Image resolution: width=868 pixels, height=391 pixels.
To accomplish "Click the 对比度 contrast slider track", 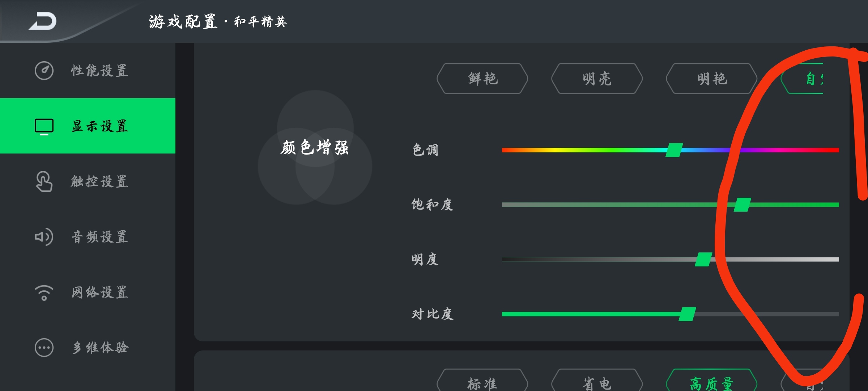I will point(670,314).
